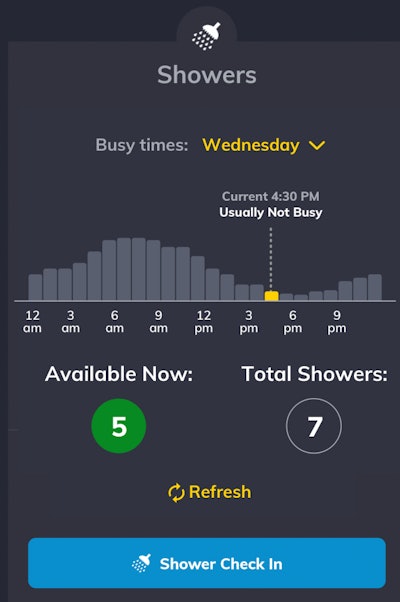
Task: Click the Current 4:30 PM indicator label
Action: point(271,196)
